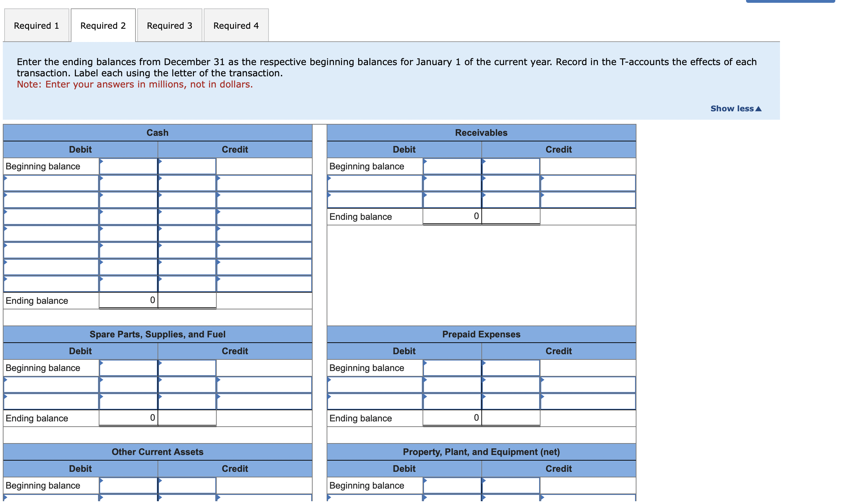Image resolution: width=843 pixels, height=504 pixels.
Task: Open first Prepaid Expenses credit label dropdown
Action: click(588, 385)
